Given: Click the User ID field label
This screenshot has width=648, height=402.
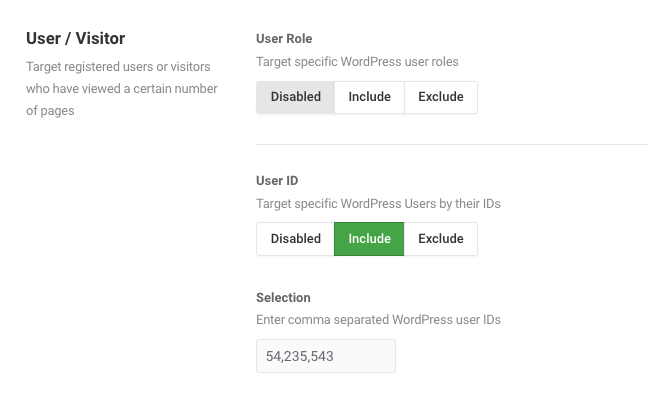Looking at the screenshot, I should pyautogui.click(x=277, y=181).
